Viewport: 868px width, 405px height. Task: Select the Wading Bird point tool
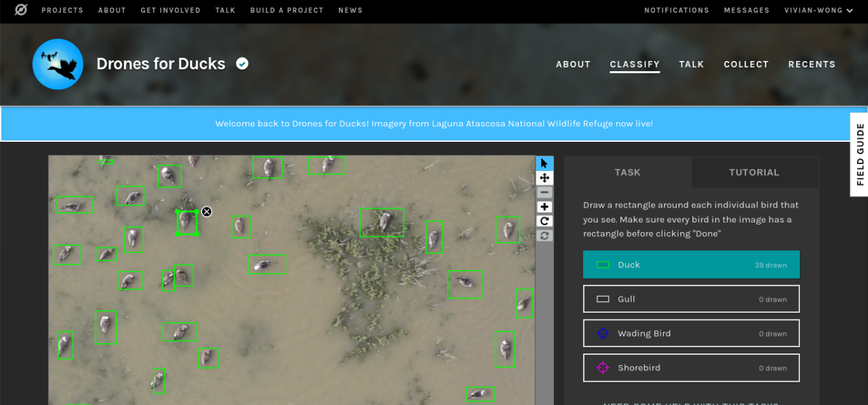(x=691, y=333)
